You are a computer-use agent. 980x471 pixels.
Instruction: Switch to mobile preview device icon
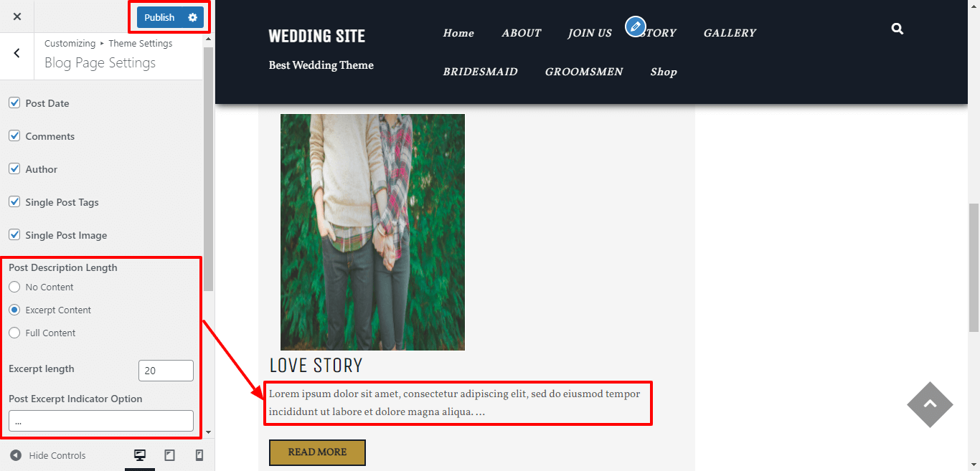coord(199,455)
